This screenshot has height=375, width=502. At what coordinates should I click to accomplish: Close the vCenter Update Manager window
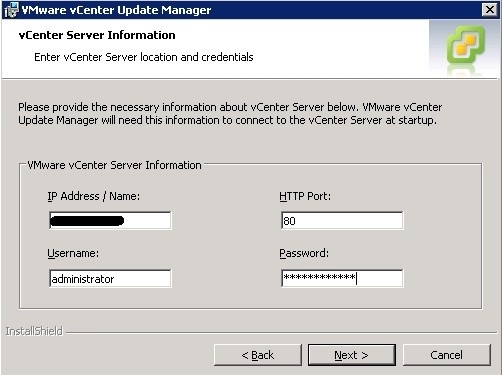[x=490, y=10]
